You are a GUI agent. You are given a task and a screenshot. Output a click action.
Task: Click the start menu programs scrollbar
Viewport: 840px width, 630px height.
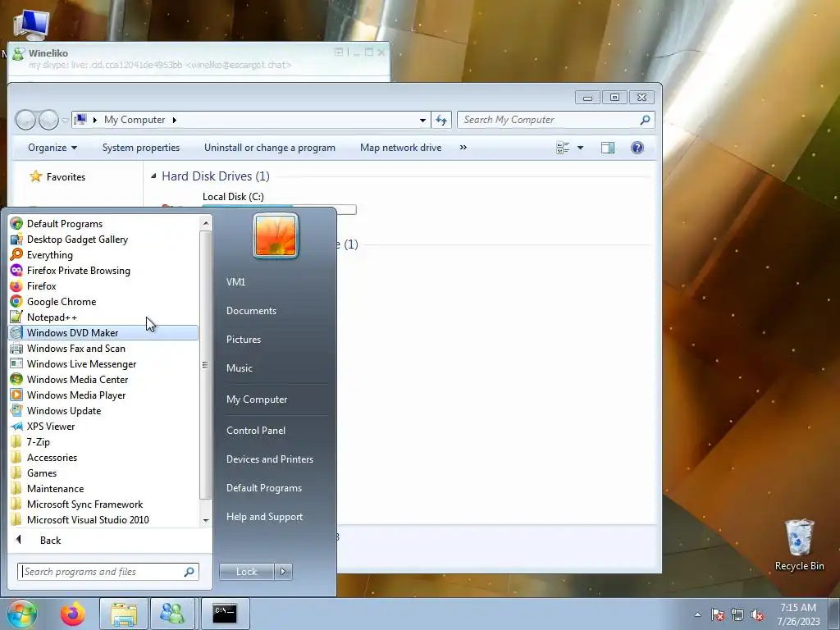pos(205,364)
